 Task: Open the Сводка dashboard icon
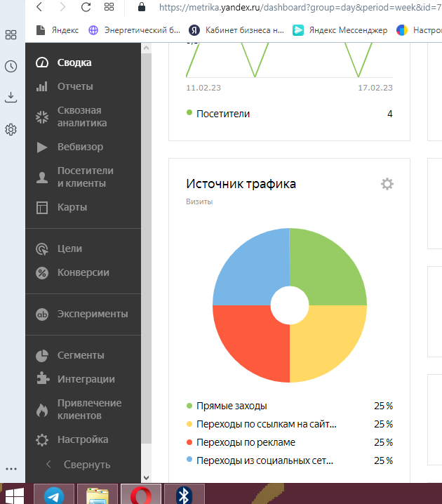[42, 62]
